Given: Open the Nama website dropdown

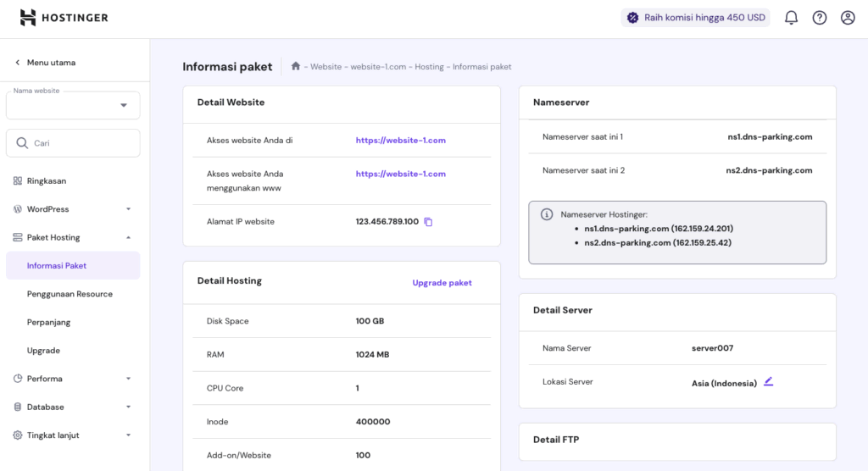Looking at the screenshot, I should [73, 105].
